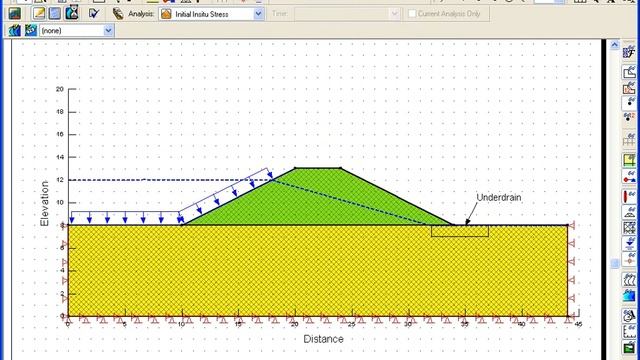Toggle yellow-green material colors view
Viewport: 640px width, 360px height.
(629, 160)
